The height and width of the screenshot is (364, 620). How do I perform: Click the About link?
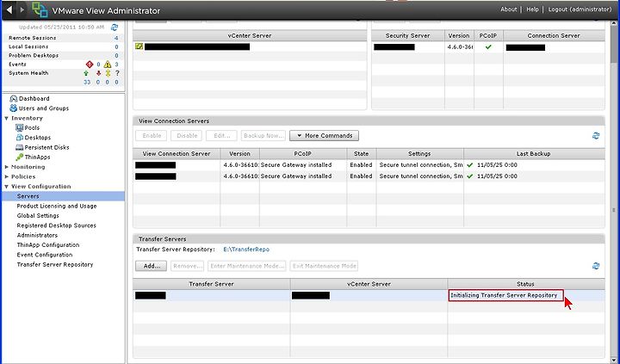click(x=509, y=9)
